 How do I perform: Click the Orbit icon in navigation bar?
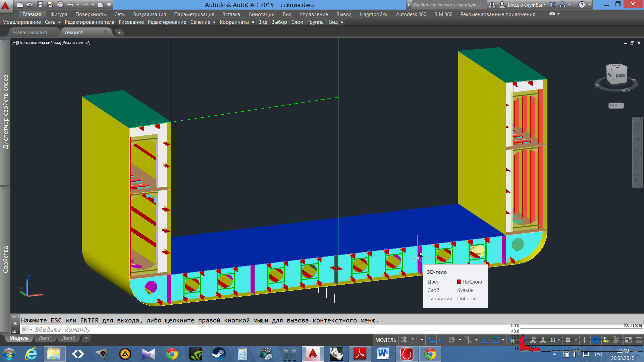coord(637,164)
